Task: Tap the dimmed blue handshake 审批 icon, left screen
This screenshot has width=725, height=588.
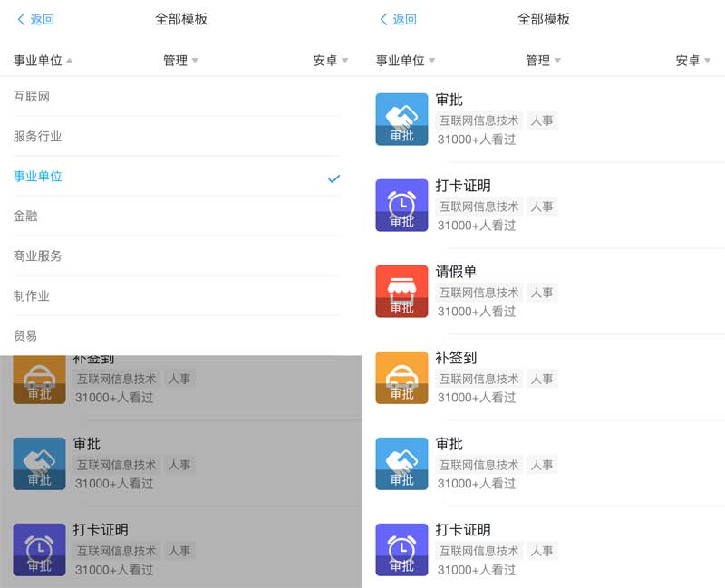Action: click(39, 464)
